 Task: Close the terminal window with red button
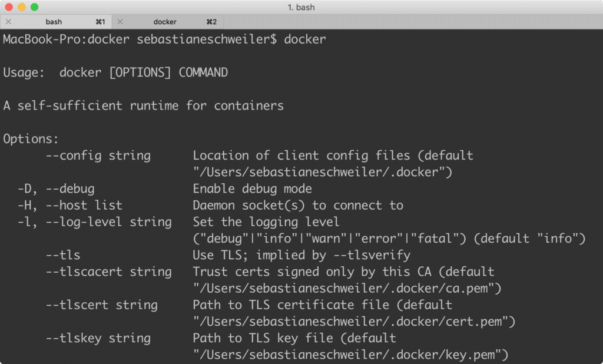9,7
